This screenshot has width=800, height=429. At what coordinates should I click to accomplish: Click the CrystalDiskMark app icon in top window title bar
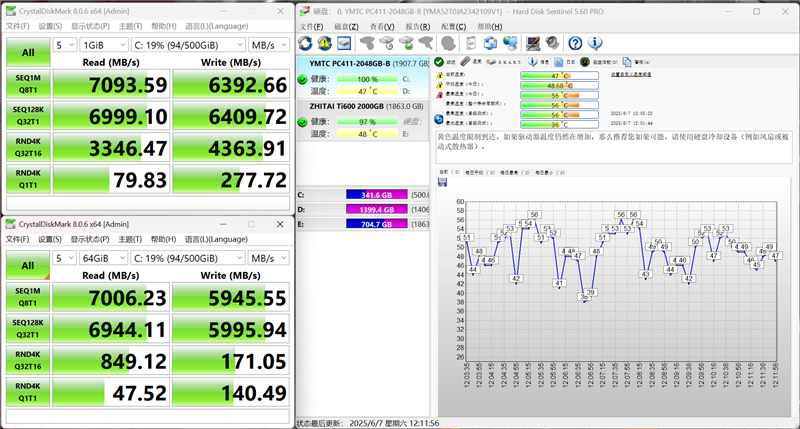(10, 11)
